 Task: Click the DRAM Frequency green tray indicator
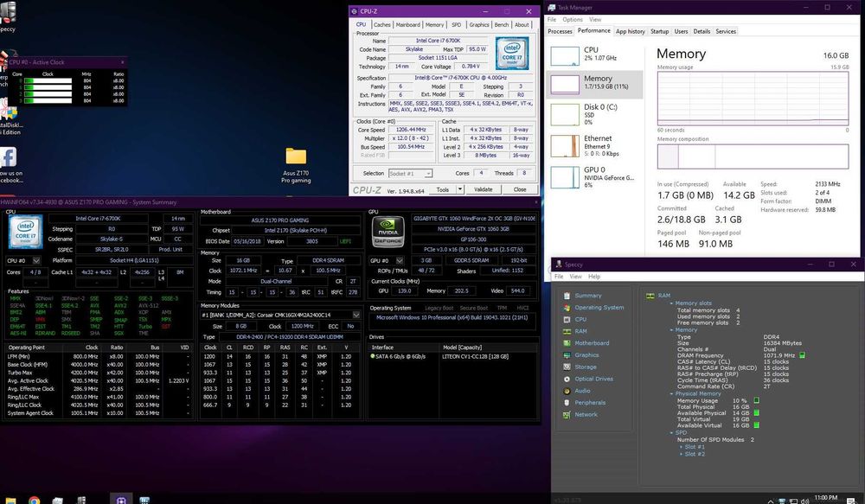[802, 355]
